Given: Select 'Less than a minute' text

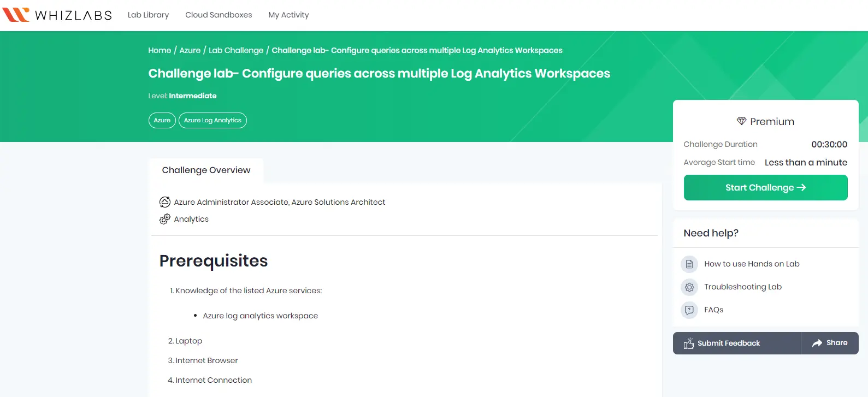Looking at the screenshot, I should pyautogui.click(x=806, y=162).
